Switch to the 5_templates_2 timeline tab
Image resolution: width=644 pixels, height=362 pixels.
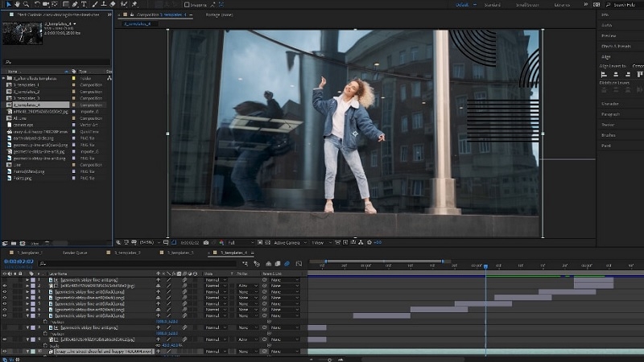point(127,253)
